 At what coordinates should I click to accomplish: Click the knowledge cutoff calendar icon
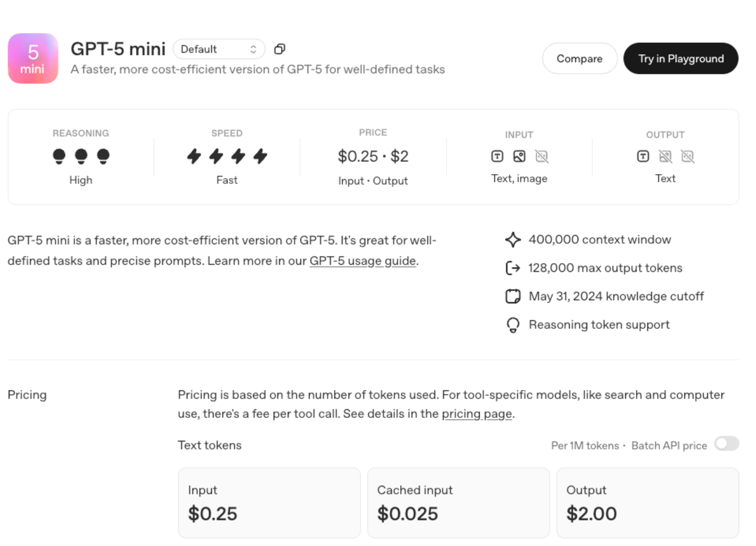513,296
